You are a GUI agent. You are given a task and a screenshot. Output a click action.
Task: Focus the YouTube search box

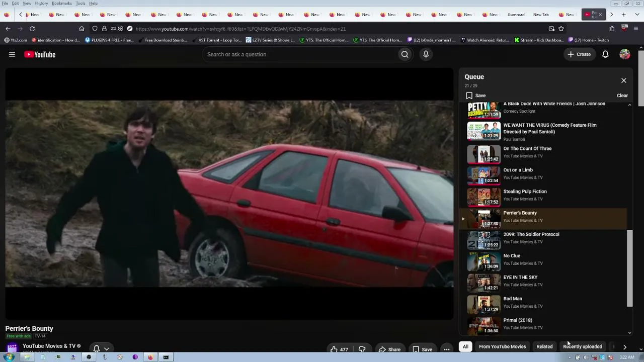point(300,54)
